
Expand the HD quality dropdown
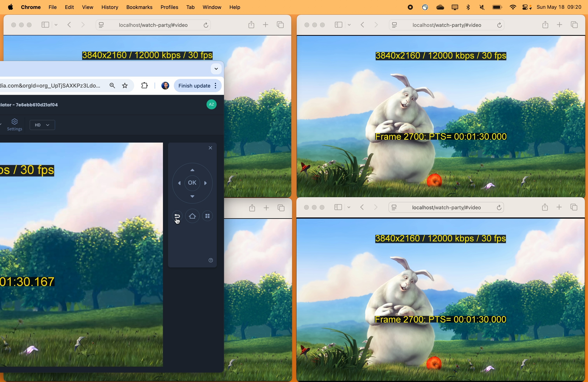point(42,125)
